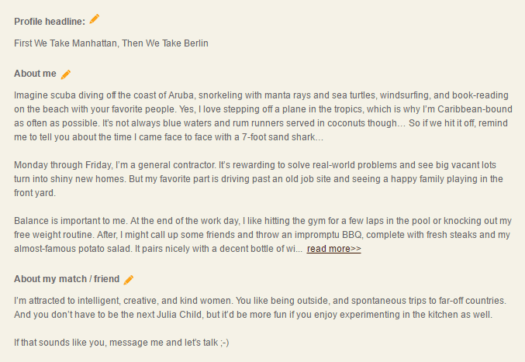Click the 'Profile headline:' label
Screen dimensions: 525x362
click(50, 21)
